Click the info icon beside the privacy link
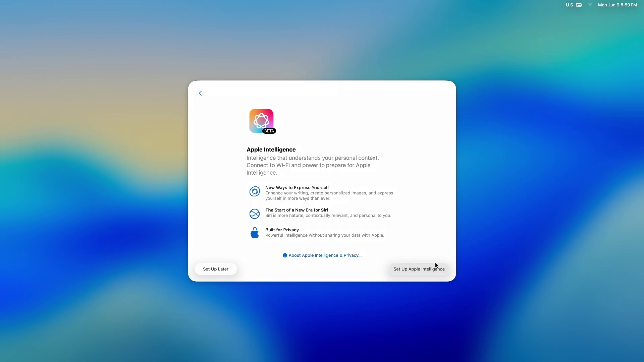Image resolution: width=644 pixels, height=362 pixels. click(x=285, y=255)
